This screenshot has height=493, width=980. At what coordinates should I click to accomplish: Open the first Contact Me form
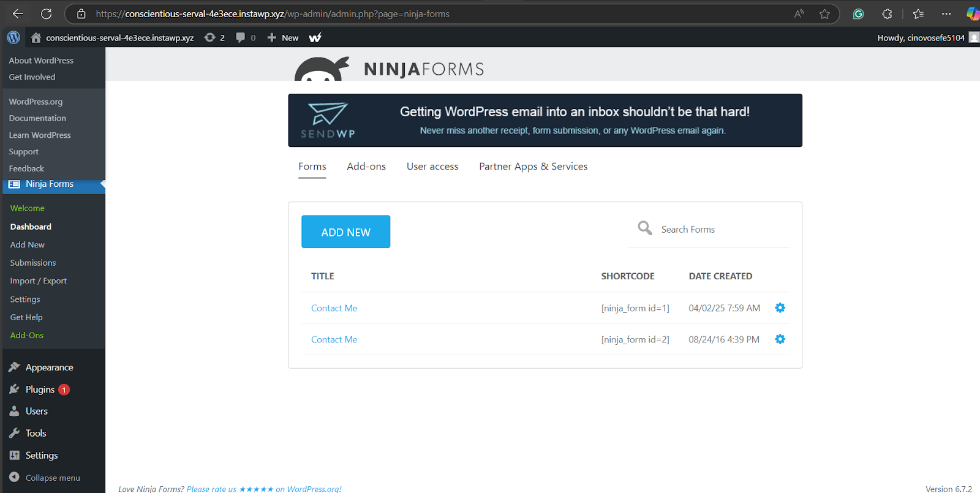[334, 308]
